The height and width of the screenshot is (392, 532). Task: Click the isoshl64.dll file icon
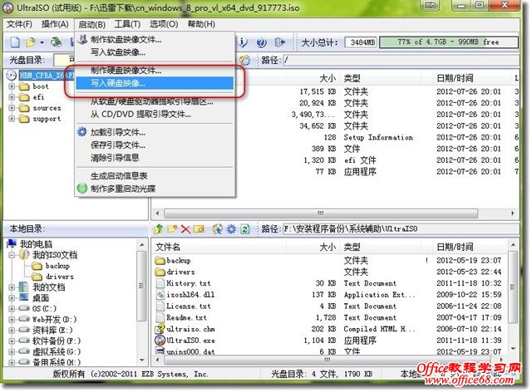click(x=160, y=294)
